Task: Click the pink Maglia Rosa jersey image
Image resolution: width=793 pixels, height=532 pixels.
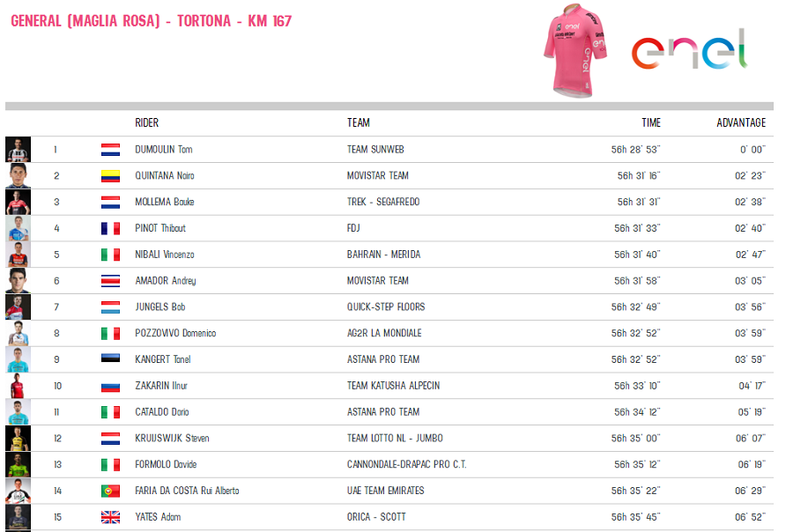Action: pyautogui.click(x=575, y=50)
